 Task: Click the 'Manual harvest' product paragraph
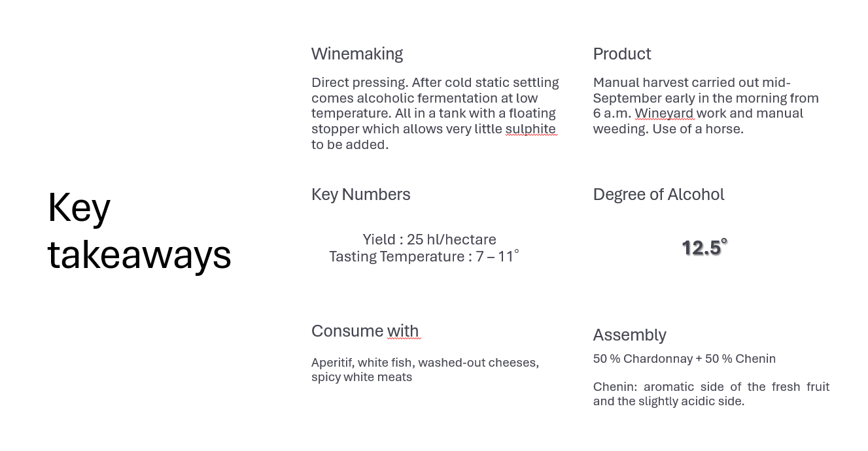(706, 105)
